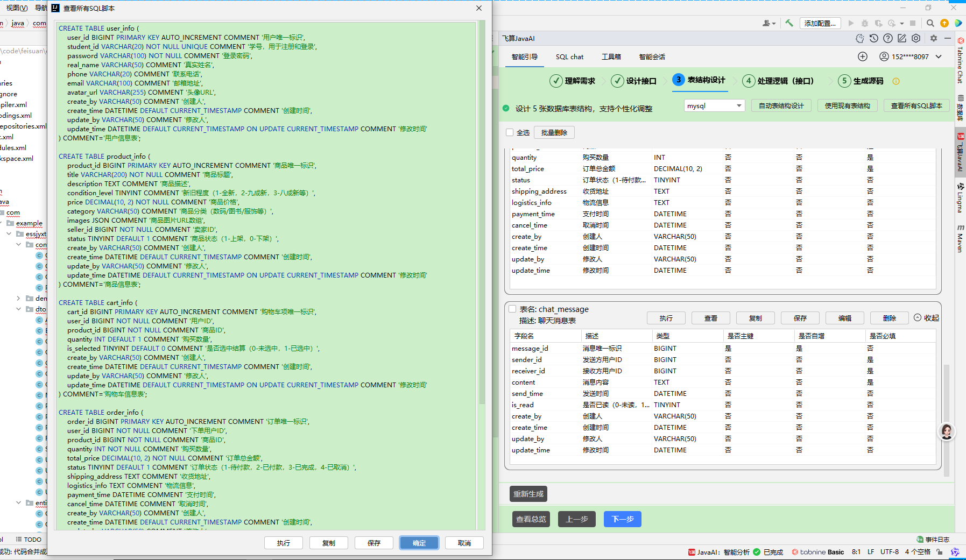The height and width of the screenshot is (560, 966).
Task: Click the read-only lock icon in status bar
Action: [940, 552]
